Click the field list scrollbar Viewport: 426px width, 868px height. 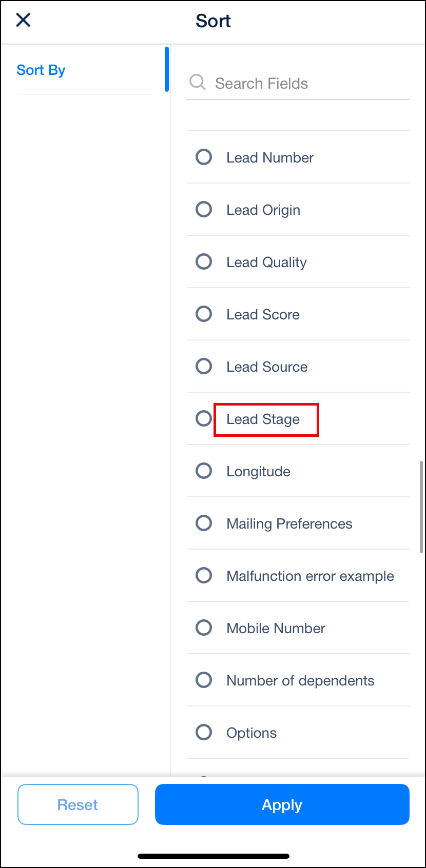(x=421, y=507)
